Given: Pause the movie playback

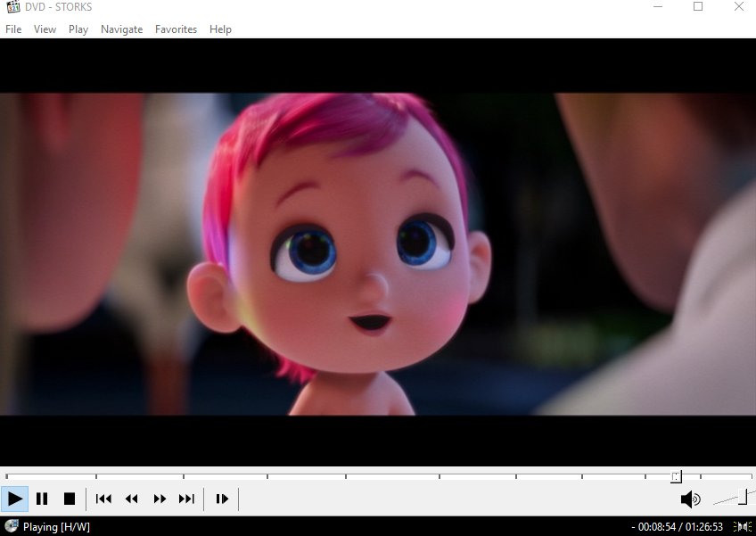Looking at the screenshot, I should click(x=42, y=499).
